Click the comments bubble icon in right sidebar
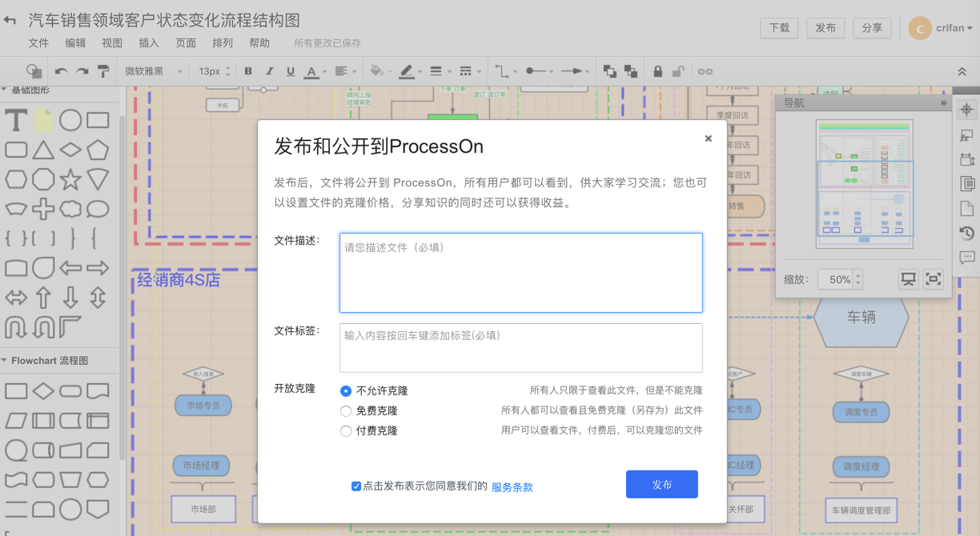The width and height of the screenshot is (980, 536). click(x=967, y=258)
